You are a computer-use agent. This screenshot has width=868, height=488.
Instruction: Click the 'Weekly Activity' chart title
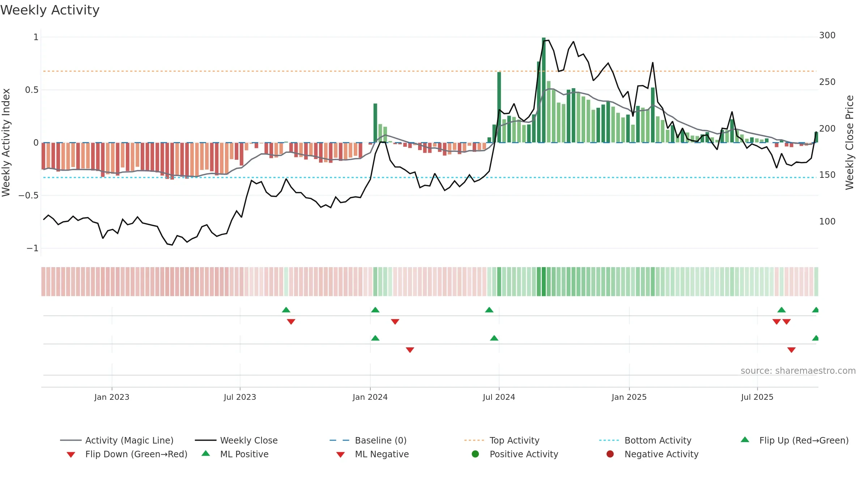click(50, 10)
